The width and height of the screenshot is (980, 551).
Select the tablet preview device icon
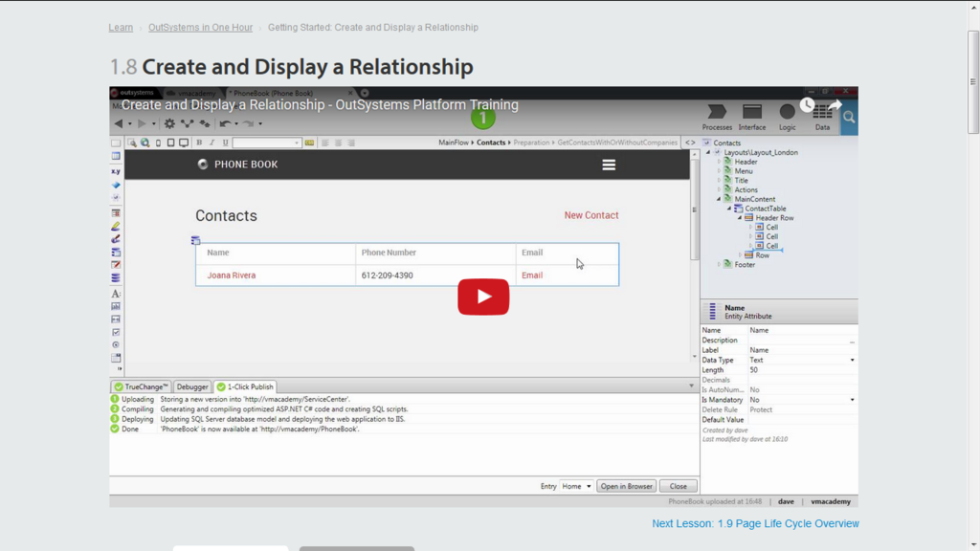[170, 143]
